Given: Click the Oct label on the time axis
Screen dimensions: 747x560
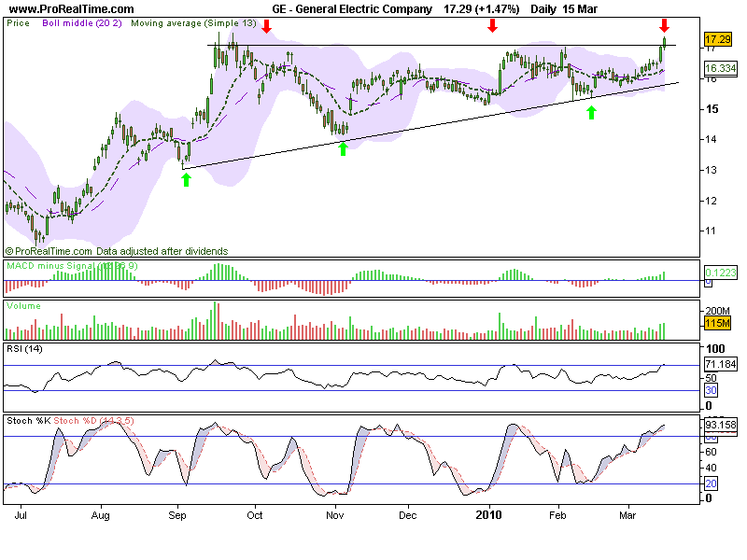Looking at the screenshot, I should click(x=255, y=515).
